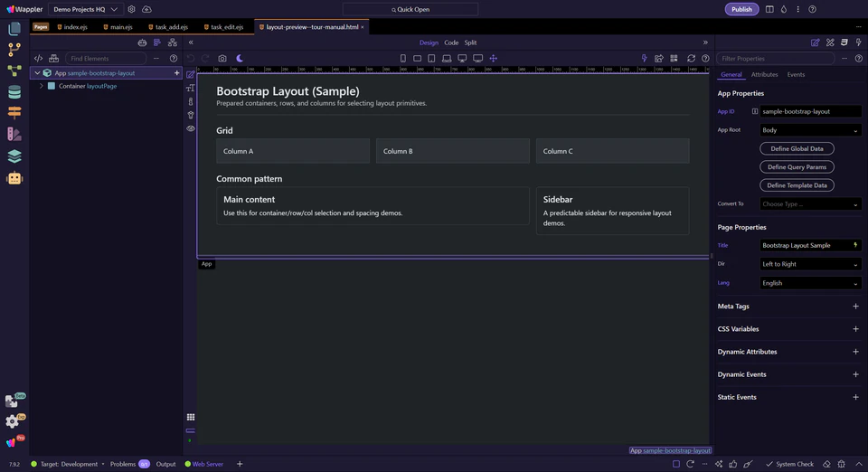Open the Lang English dropdown
This screenshot has height=472, width=868.
click(x=810, y=283)
